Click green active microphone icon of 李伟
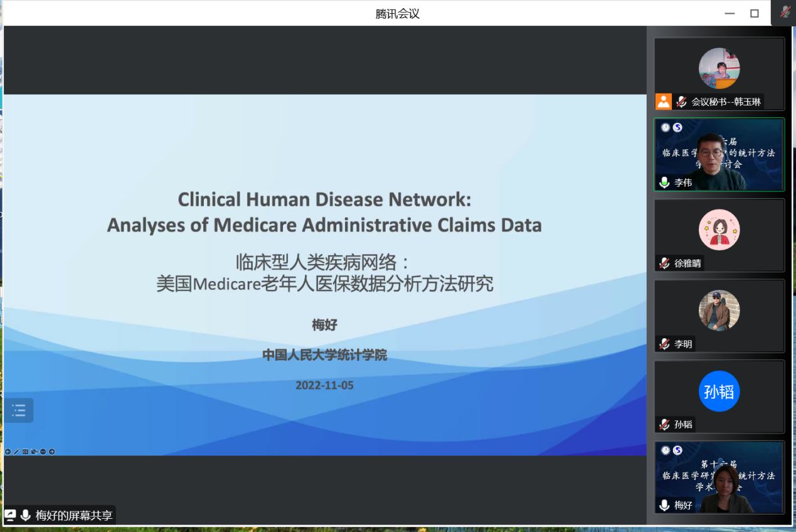796x532 pixels. (664, 183)
